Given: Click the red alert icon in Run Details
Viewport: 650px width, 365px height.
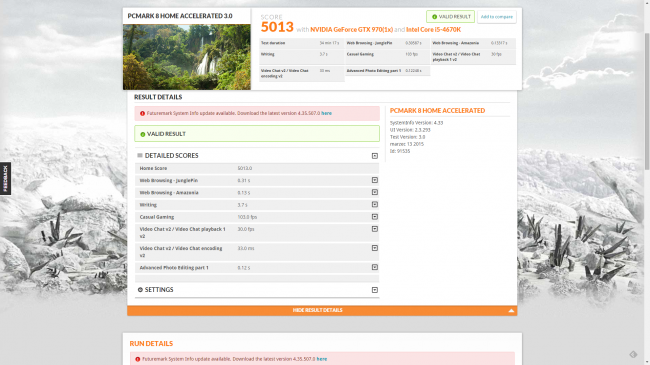Looking at the screenshot, I should pyautogui.click(x=138, y=359).
